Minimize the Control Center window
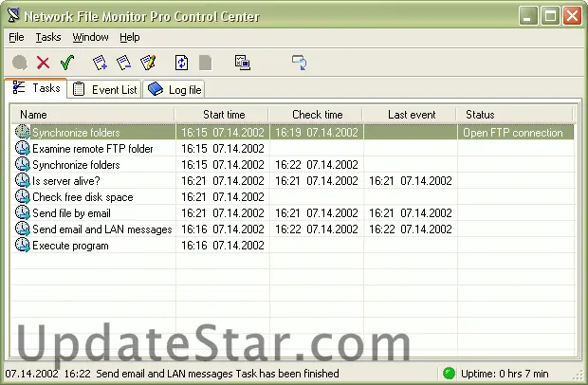The height and width of the screenshot is (385, 588). point(528,16)
